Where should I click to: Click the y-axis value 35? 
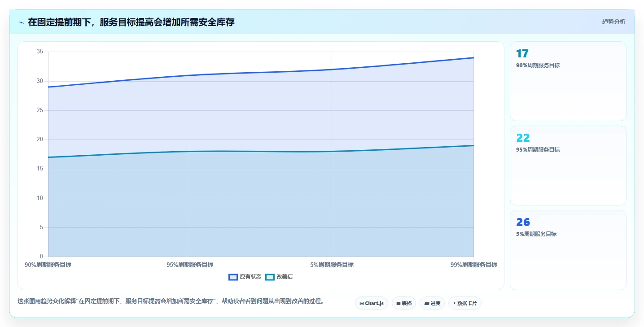[x=39, y=52]
